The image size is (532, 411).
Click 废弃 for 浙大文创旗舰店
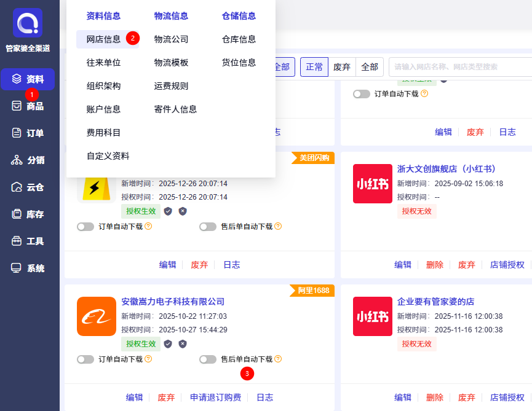467,265
